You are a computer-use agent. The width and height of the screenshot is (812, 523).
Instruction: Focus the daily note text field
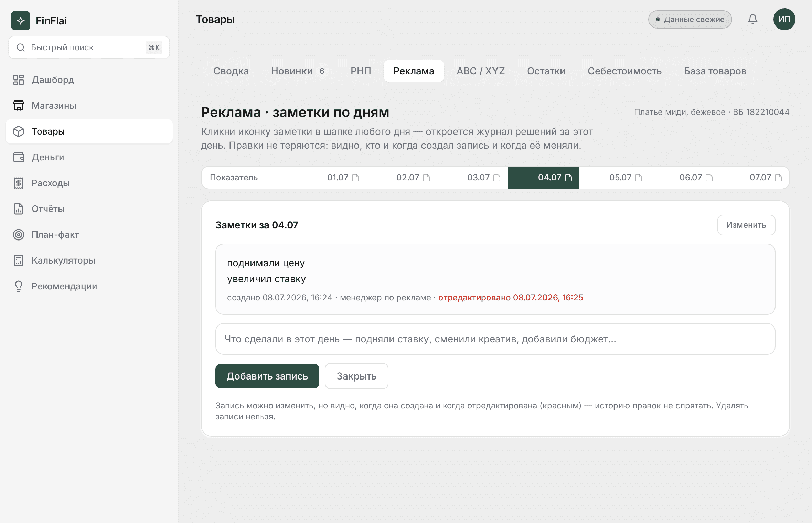[495, 339]
